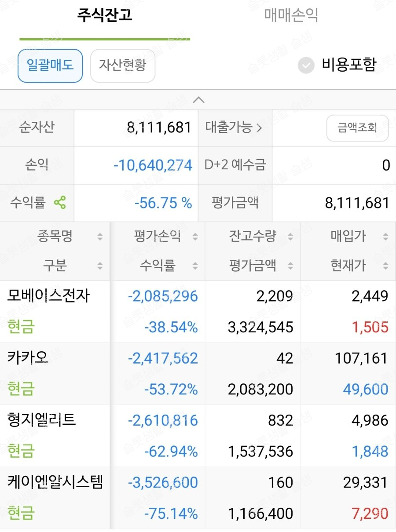Select the 주식잔고 tab
The height and width of the screenshot is (532, 396).
[105, 15]
